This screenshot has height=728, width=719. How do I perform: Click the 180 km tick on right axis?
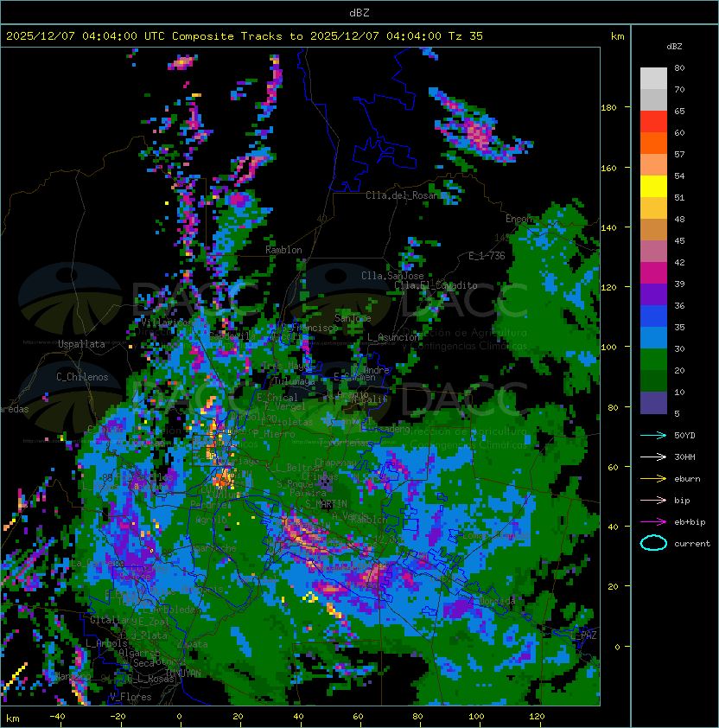(x=608, y=108)
